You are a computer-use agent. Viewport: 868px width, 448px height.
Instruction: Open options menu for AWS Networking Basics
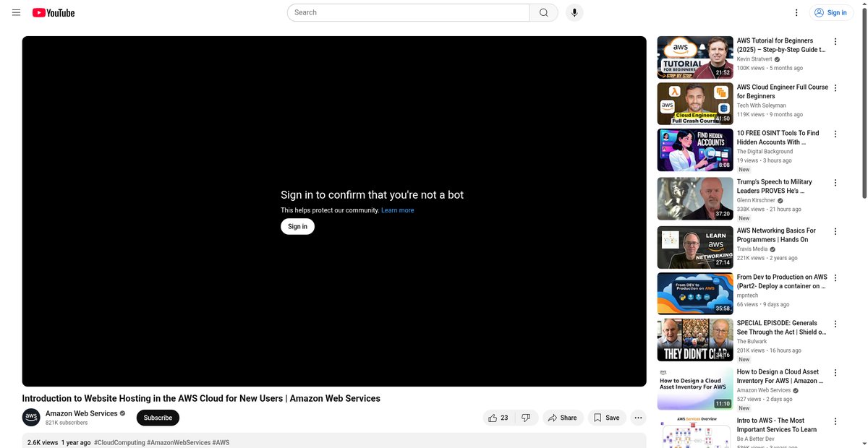[x=835, y=232]
